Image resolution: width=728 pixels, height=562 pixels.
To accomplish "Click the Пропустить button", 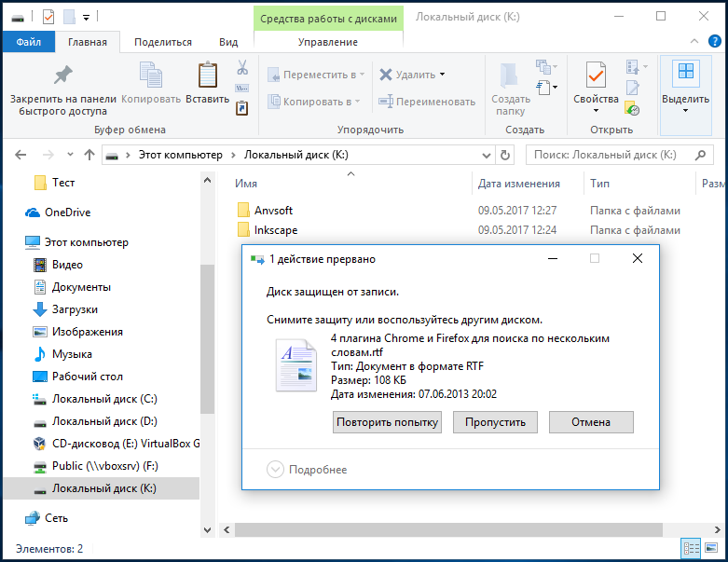I will 495,422.
